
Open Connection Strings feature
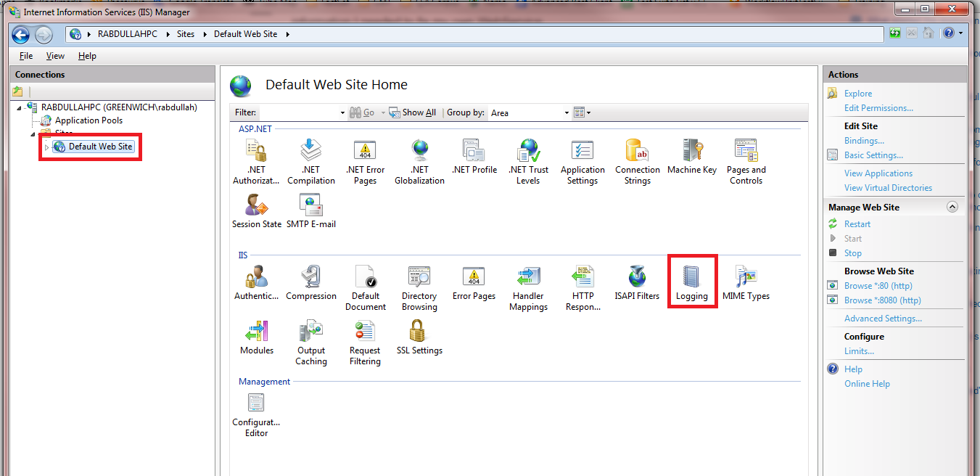(638, 162)
